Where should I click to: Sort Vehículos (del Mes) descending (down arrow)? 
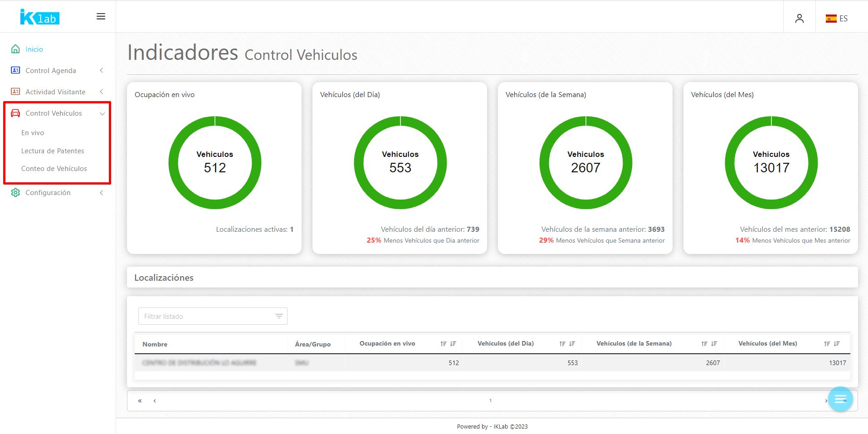837,344
